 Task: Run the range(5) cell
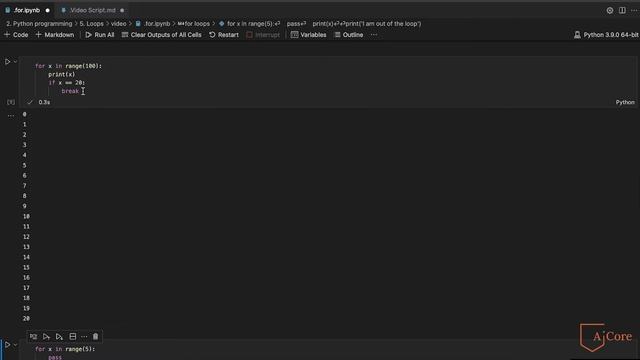[7, 345]
